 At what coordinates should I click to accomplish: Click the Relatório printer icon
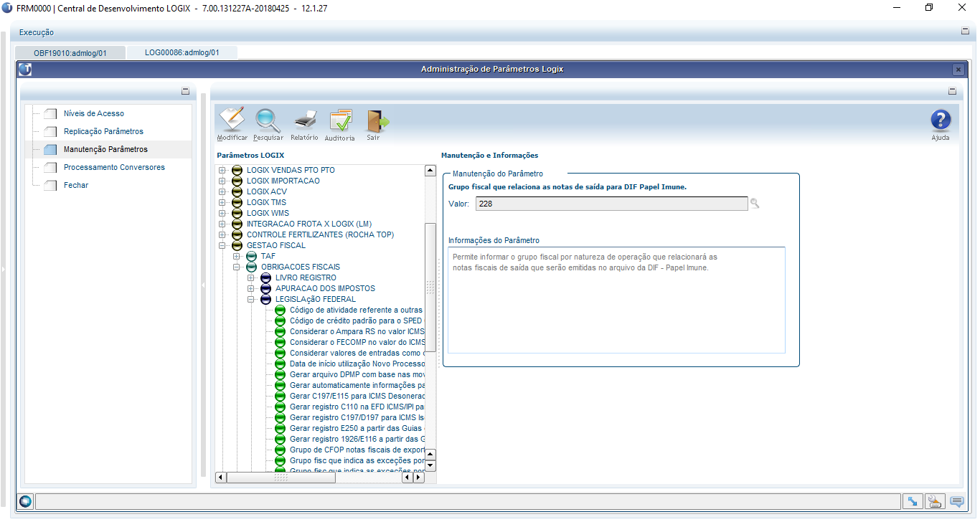(305, 120)
